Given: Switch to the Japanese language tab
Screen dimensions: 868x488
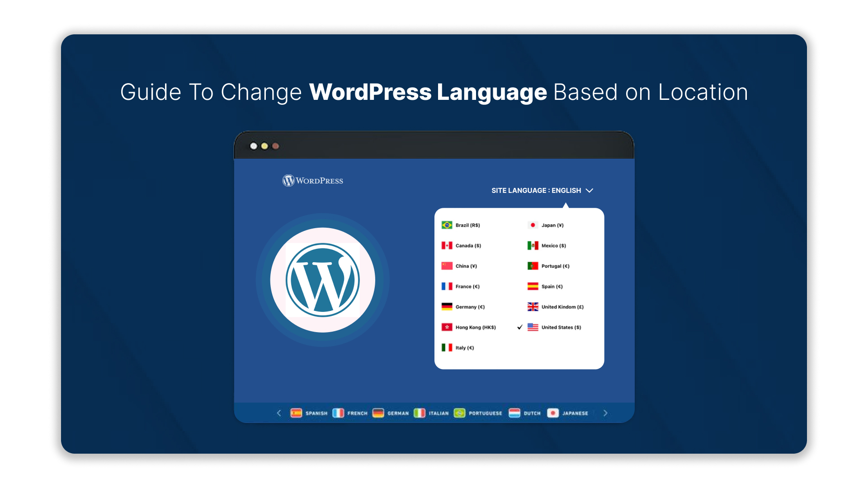Looking at the screenshot, I should [568, 413].
